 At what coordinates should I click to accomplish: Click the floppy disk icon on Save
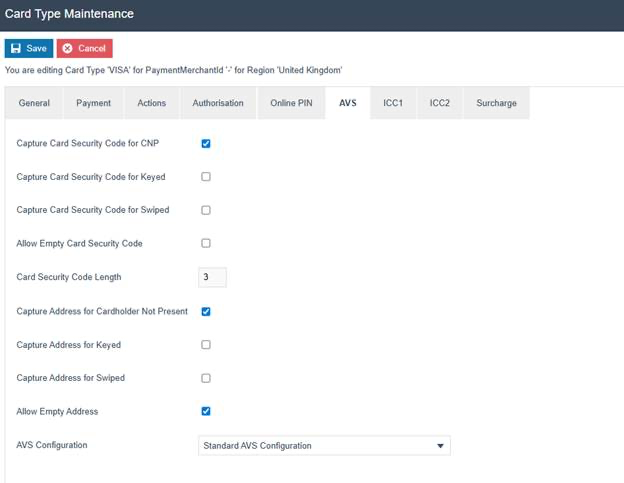16,49
